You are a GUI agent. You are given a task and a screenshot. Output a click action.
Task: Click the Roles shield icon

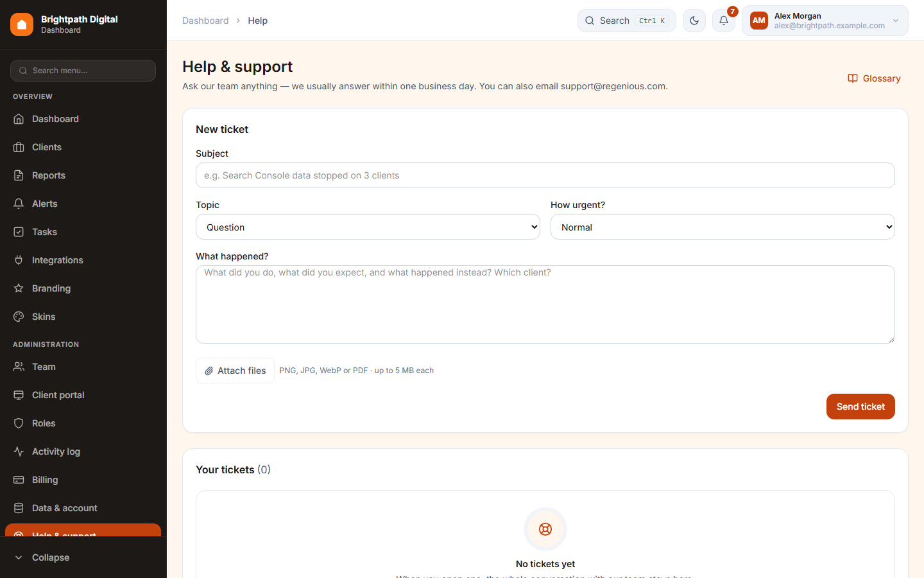coord(19,423)
